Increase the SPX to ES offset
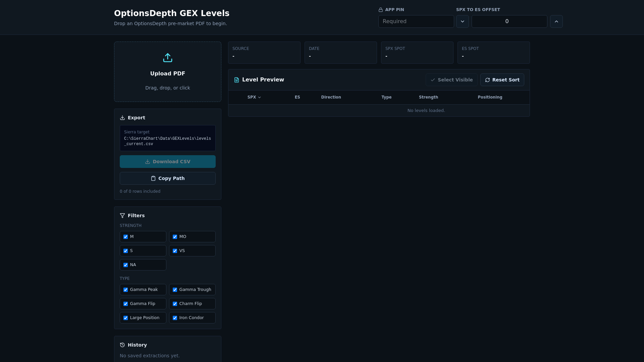 [556, 21]
